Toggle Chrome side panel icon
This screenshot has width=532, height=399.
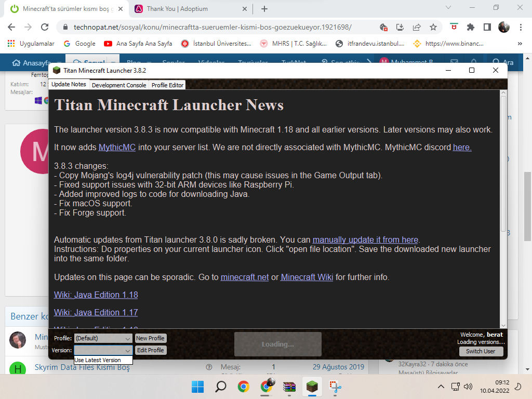[487, 27]
